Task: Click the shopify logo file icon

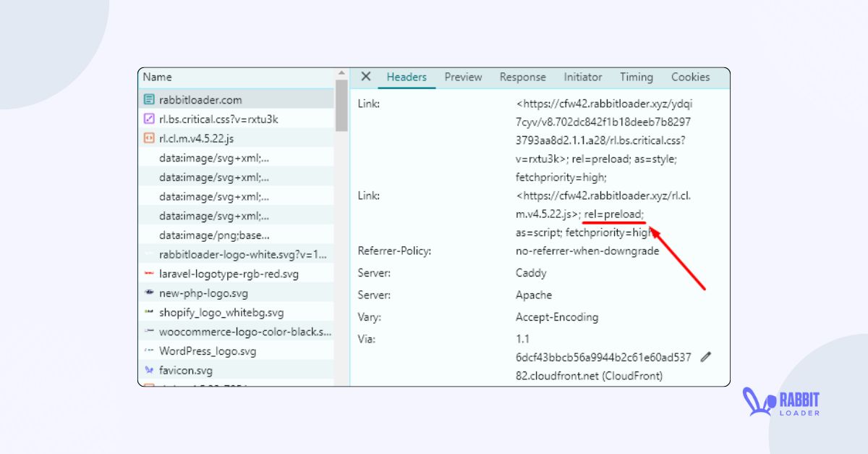Action: pyautogui.click(x=149, y=313)
